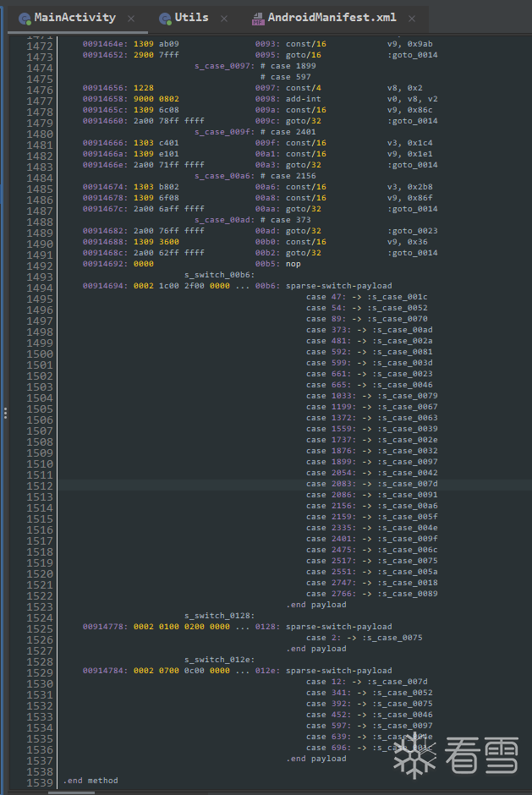Click the AndroidManifest.xml file type icon
The height and width of the screenshot is (795, 532).
pos(255,18)
